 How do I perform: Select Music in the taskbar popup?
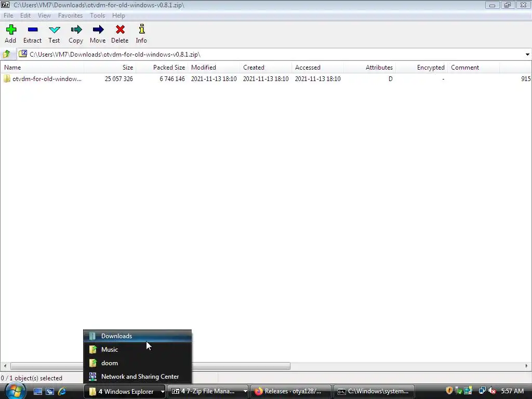click(x=137, y=350)
